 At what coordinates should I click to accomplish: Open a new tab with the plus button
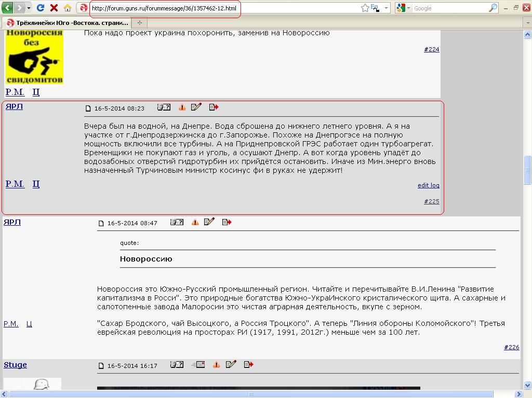click(140, 23)
